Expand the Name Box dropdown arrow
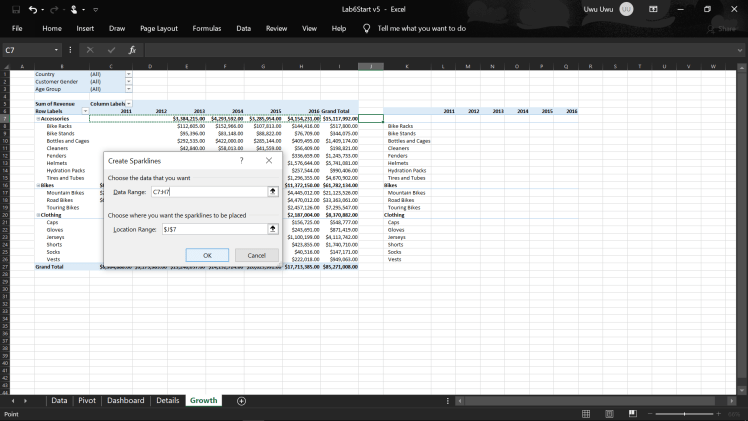 pyautogui.click(x=57, y=49)
